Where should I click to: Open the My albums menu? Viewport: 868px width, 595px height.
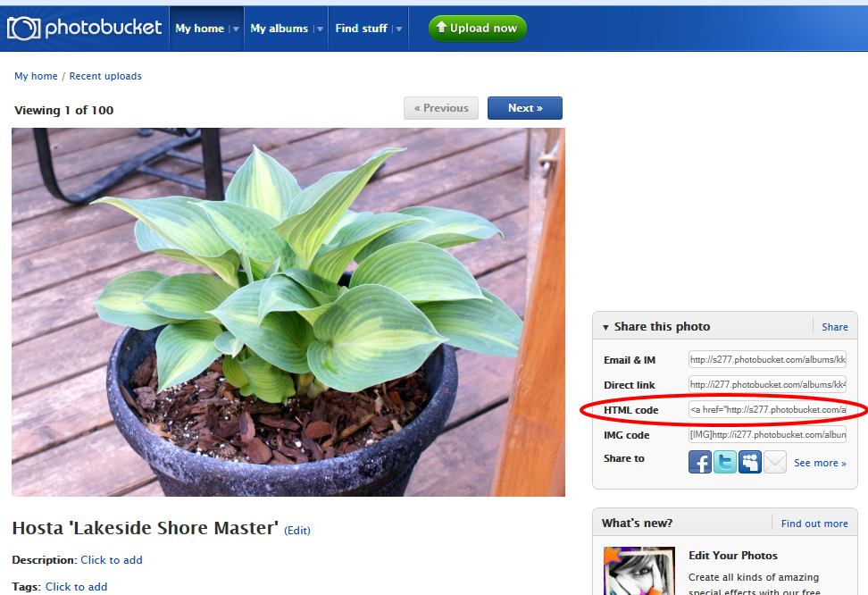(279, 29)
